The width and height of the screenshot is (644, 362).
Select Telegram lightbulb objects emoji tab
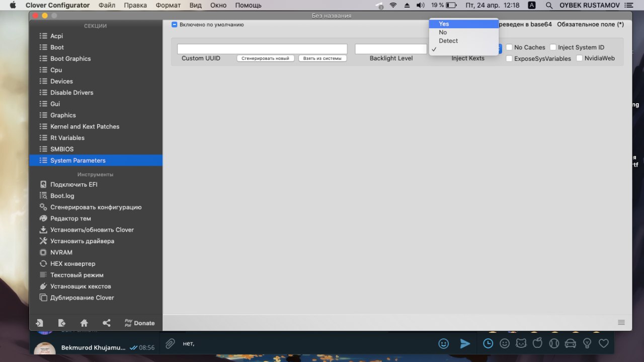pyautogui.click(x=587, y=343)
